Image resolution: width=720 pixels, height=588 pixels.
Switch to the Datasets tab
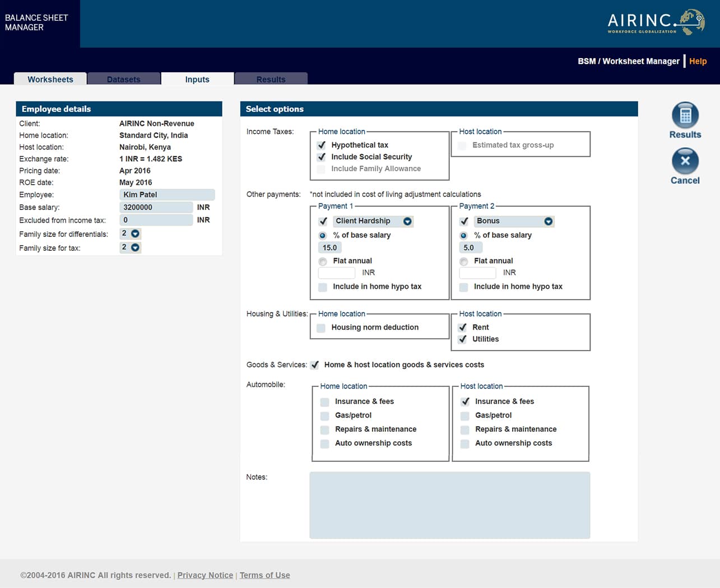click(124, 79)
